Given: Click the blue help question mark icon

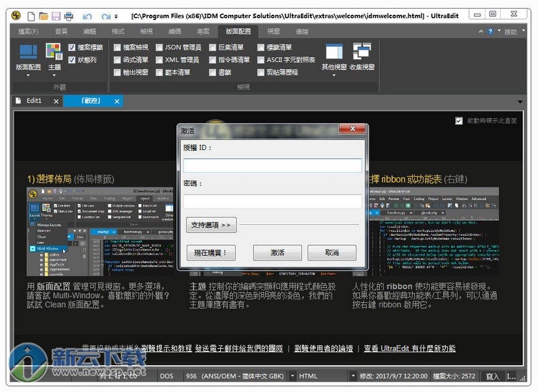Looking at the screenshot, I should click(x=491, y=32).
